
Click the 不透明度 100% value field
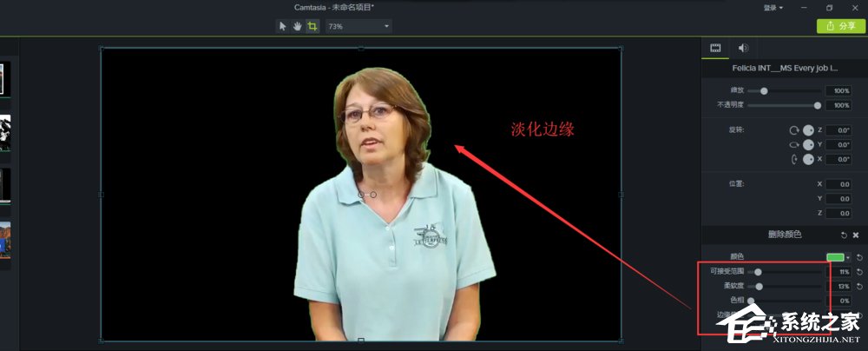pos(838,105)
